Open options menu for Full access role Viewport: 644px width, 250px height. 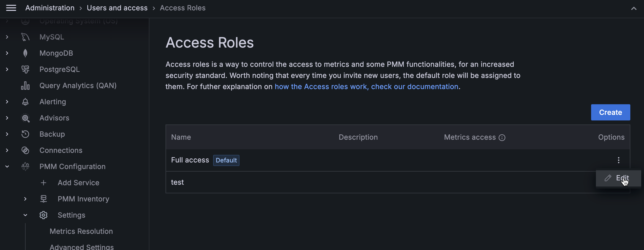click(x=619, y=160)
